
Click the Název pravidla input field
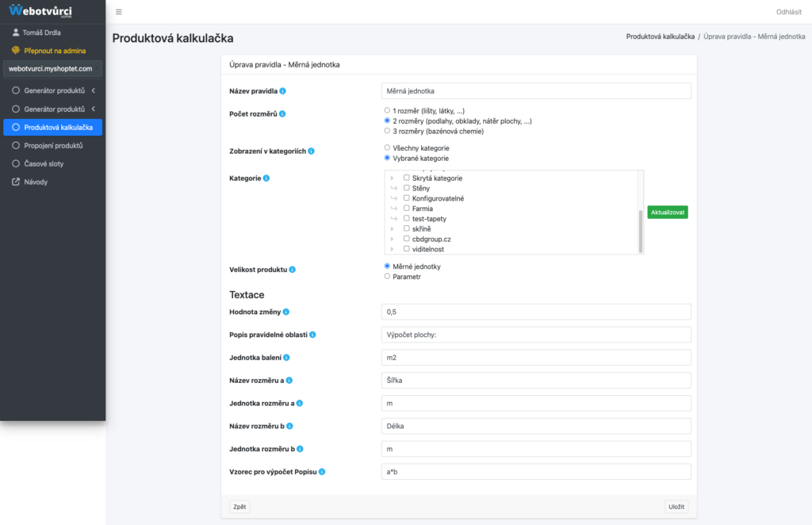point(536,91)
